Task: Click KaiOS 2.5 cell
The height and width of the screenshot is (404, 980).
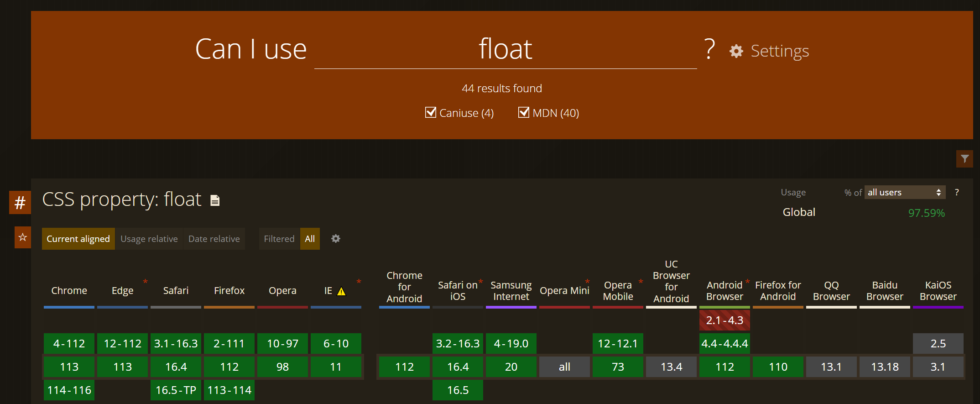Action: (x=938, y=343)
